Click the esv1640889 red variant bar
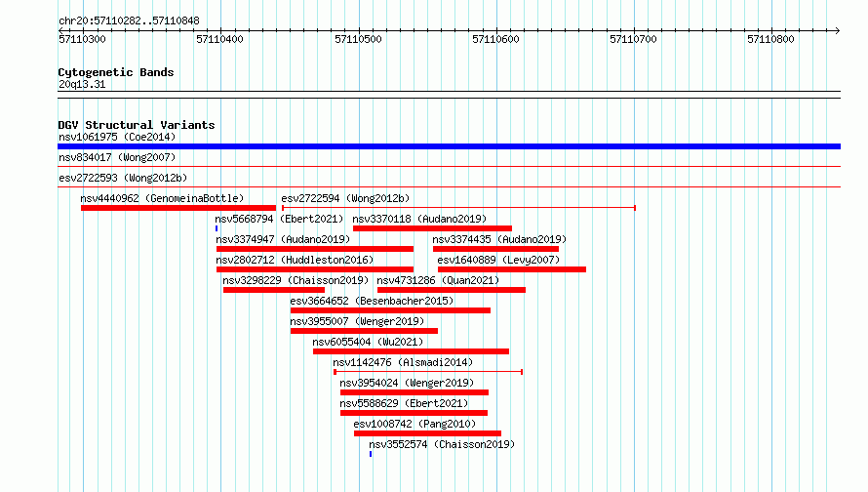Viewport: 868px width, 492px height. (512, 269)
